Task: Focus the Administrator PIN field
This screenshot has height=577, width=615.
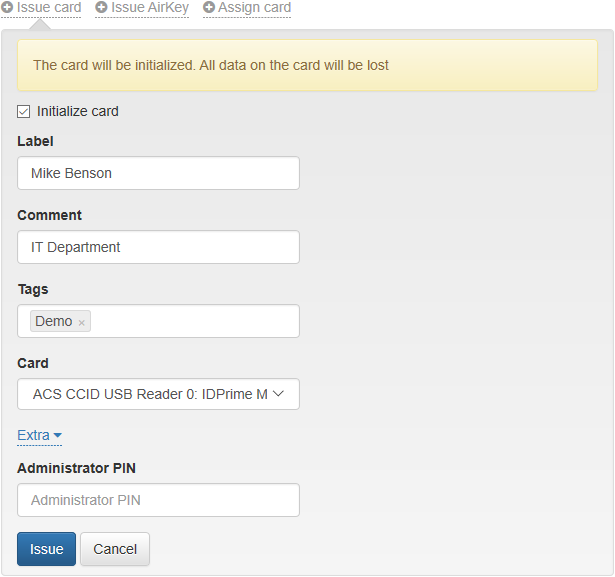Action: pos(158,500)
